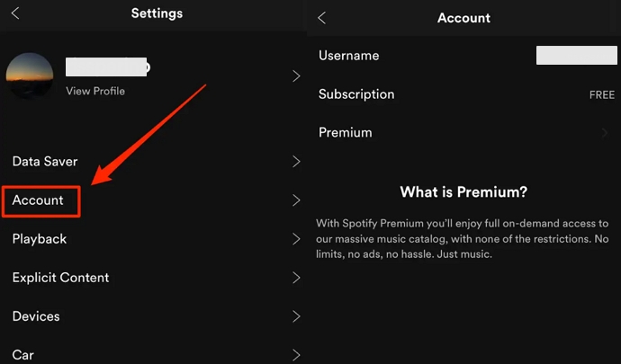This screenshot has height=364, width=621.
Task: Select the Username row
Action: pyautogui.click(x=349, y=56)
